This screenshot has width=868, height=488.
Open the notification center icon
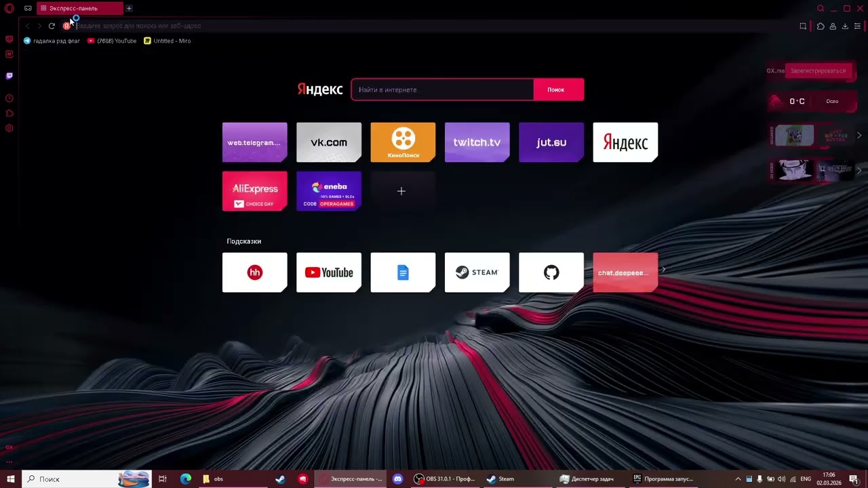click(854, 479)
